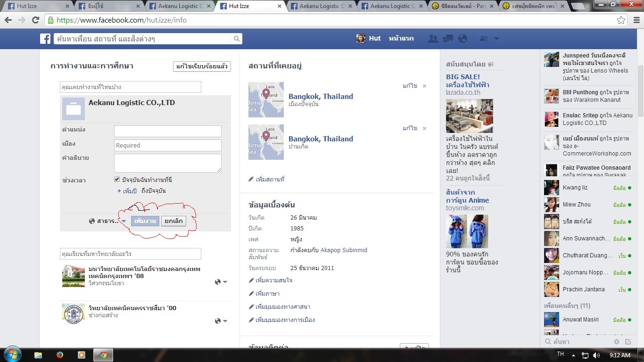Image resolution: width=644 pixels, height=362 pixels.
Task: Open the lazada appliance store ad image
Action: coord(470,116)
